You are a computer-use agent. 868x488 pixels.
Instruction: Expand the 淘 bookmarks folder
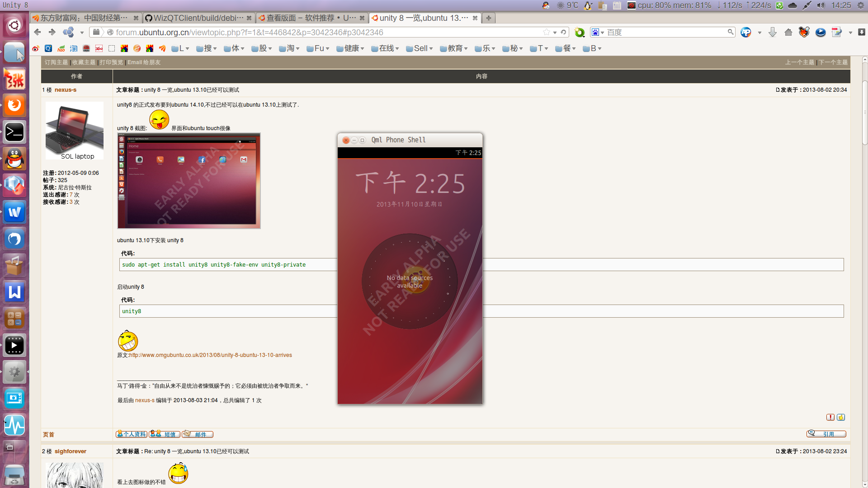289,48
